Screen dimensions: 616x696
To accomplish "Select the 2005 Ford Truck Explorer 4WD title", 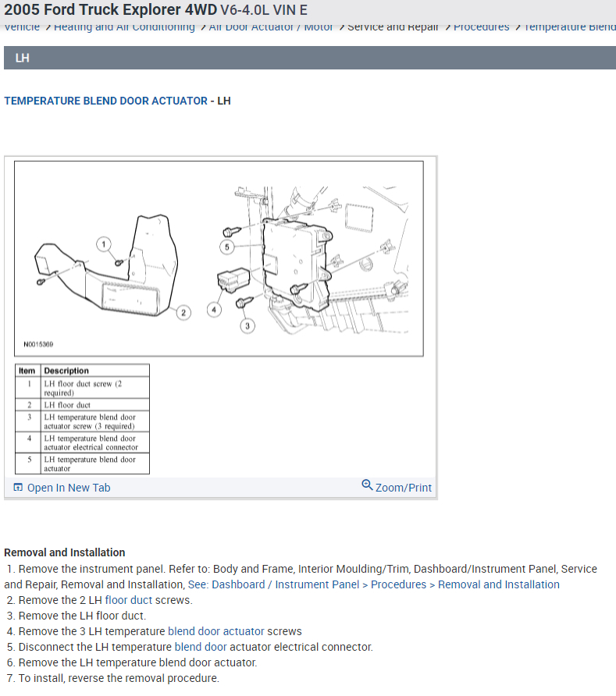I will pos(111,10).
